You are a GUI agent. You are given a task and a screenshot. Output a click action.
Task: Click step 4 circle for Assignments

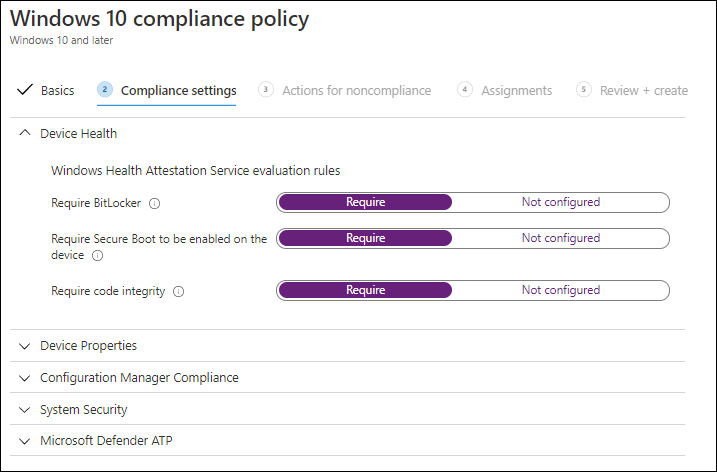pyautogui.click(x=465, y=89)
